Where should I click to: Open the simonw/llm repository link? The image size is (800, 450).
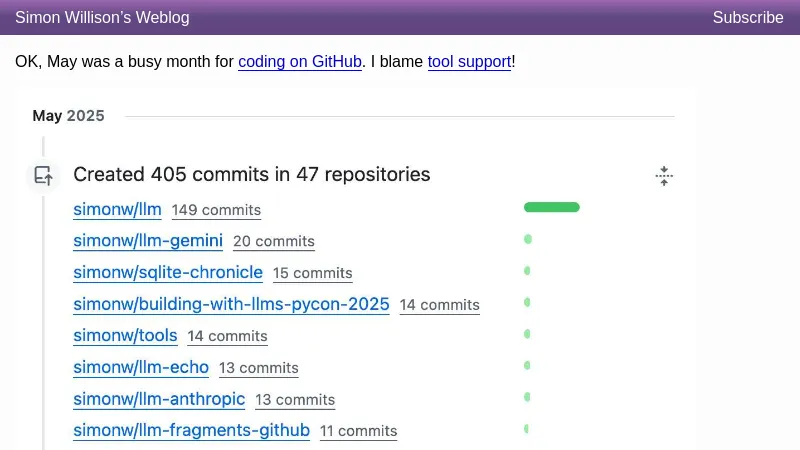117,209
